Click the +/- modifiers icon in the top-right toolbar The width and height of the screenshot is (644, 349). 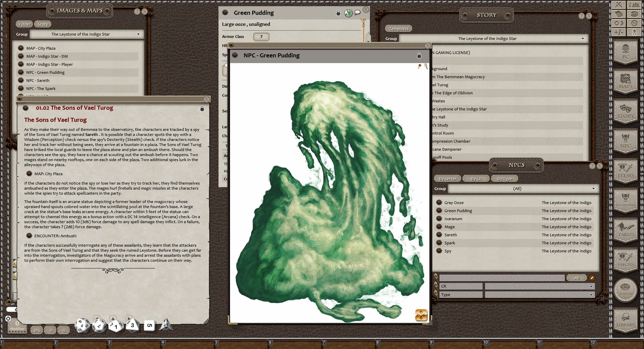(x=618, y=33)
